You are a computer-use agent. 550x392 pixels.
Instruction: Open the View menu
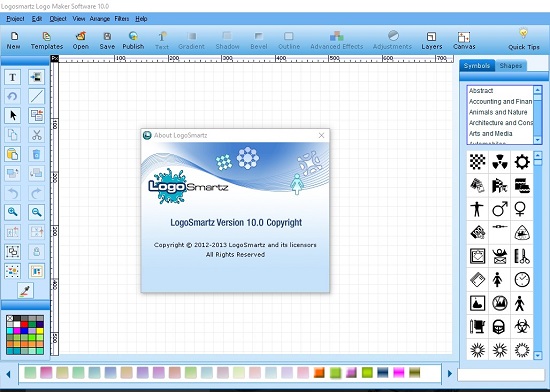click(79, 19)
